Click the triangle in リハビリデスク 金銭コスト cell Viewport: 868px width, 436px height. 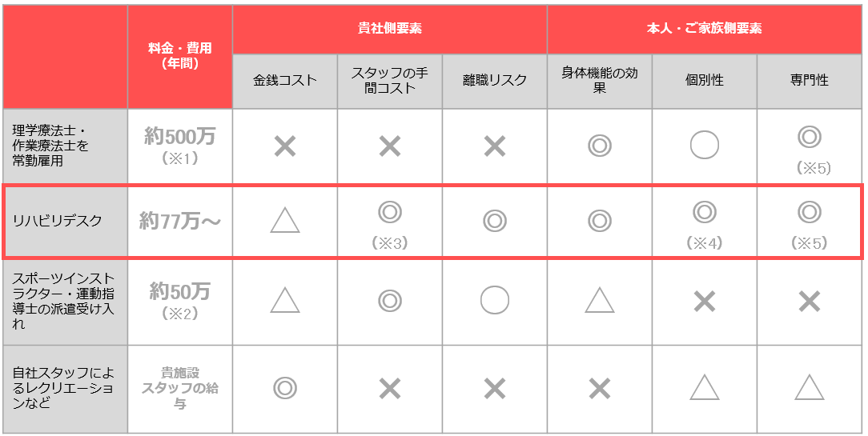click(285, 221)
